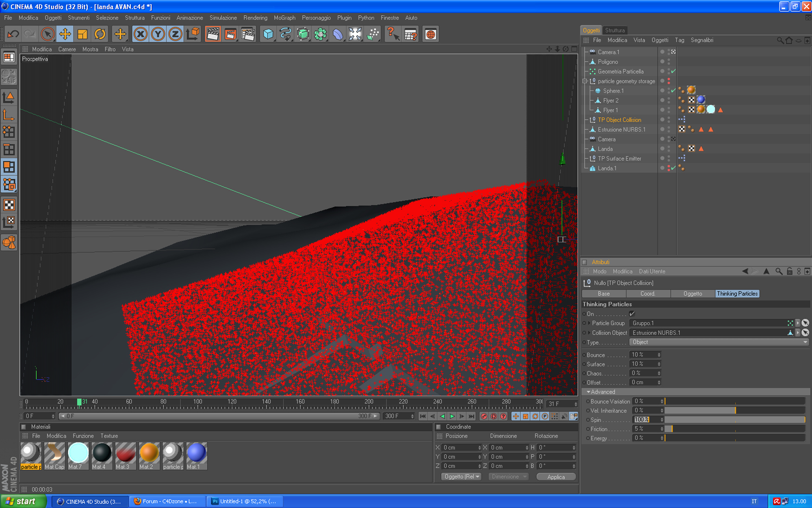Click the play forward button

coord(452,416)
